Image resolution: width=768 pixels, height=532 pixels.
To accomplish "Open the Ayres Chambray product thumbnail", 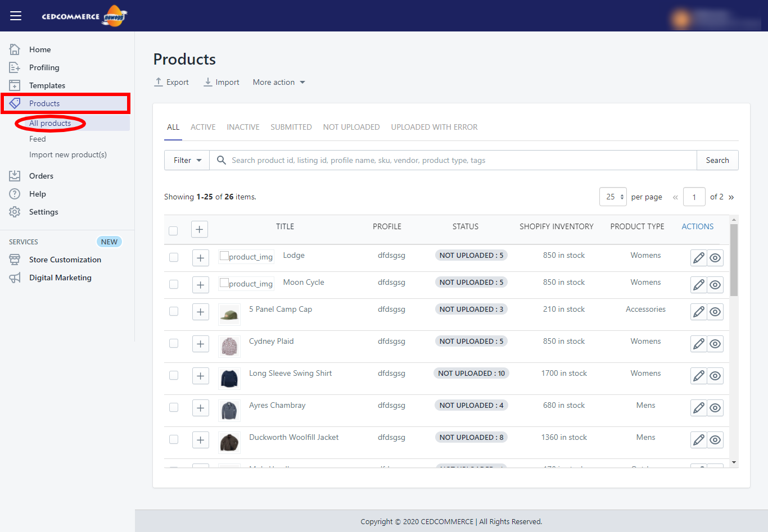I will [229, 411].
